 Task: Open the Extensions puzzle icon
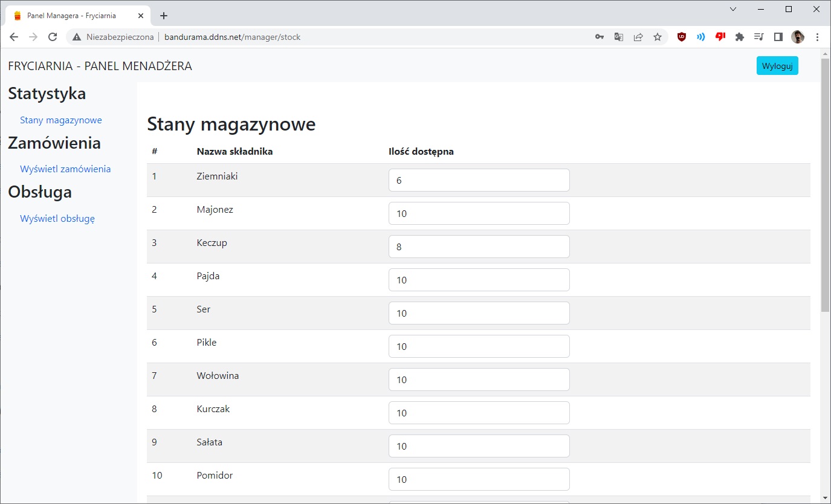pyautogui.click(x=739, y=37)
